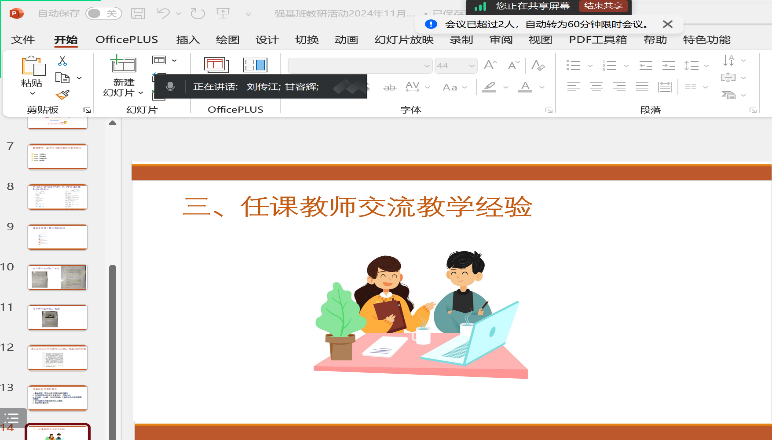Click the Undo arrow
Viewport: 772px width, 440px height.
(164, 14)
